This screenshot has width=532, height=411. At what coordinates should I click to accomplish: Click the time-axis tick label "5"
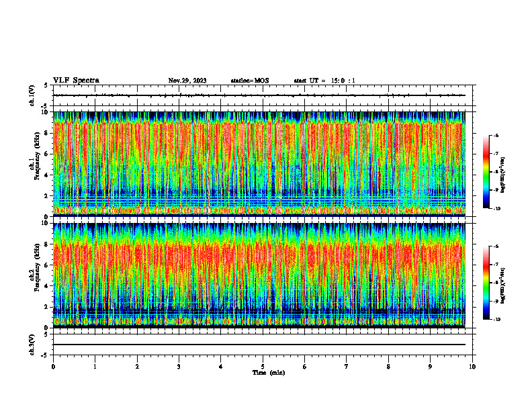263,367
